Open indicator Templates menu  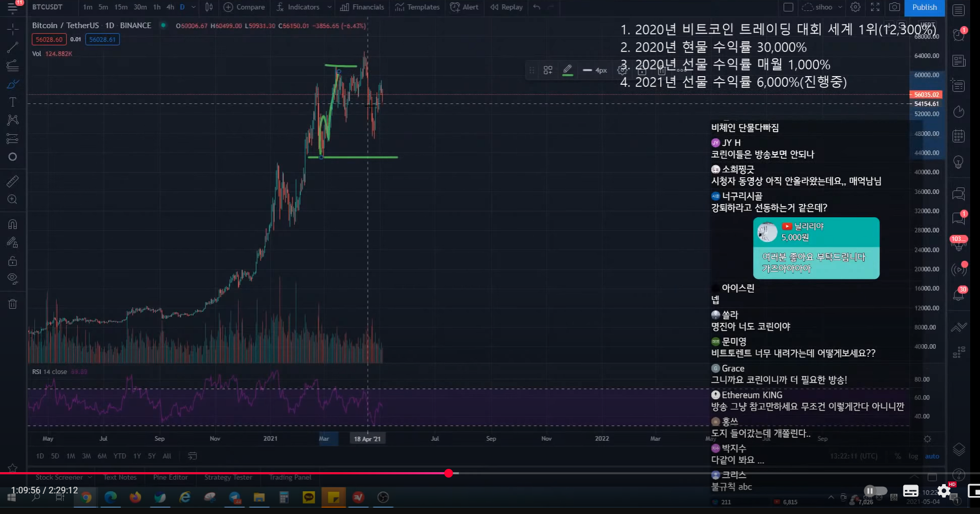418,7
